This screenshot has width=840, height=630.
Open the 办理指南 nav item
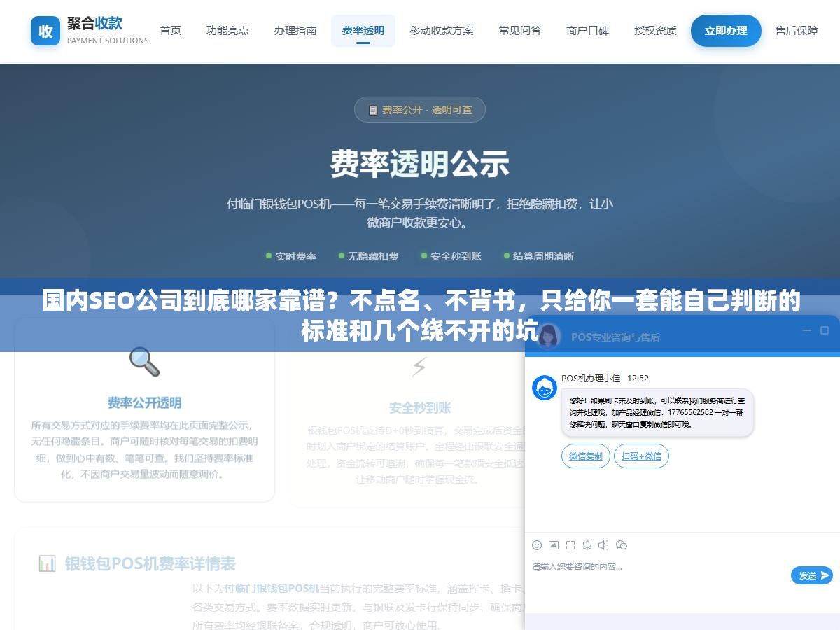click(x=295, y=31)
